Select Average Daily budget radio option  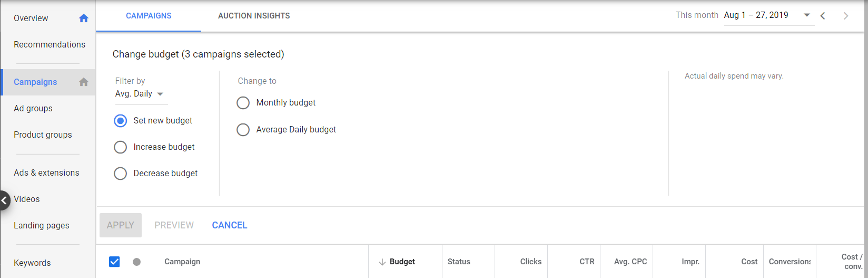click(x=243, y=130)
